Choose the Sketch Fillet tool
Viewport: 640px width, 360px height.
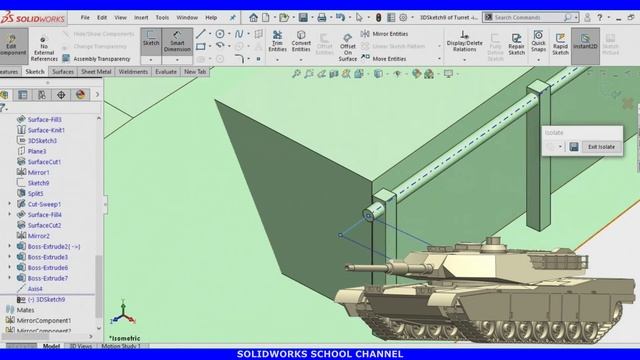pyautogui.click(x=240, y=59)
